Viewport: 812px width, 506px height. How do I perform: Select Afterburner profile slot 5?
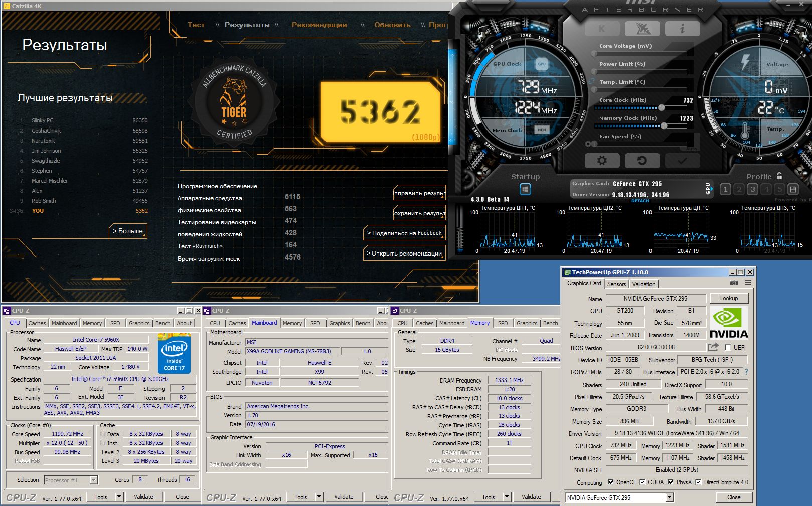coord(779,189)
